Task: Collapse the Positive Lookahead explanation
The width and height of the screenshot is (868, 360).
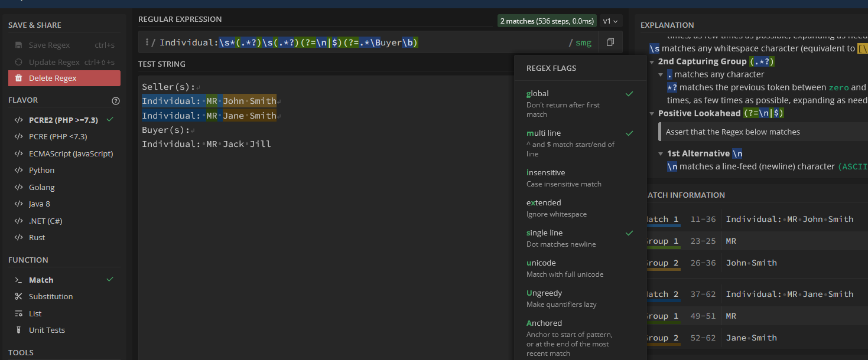Action: [652, 113]
